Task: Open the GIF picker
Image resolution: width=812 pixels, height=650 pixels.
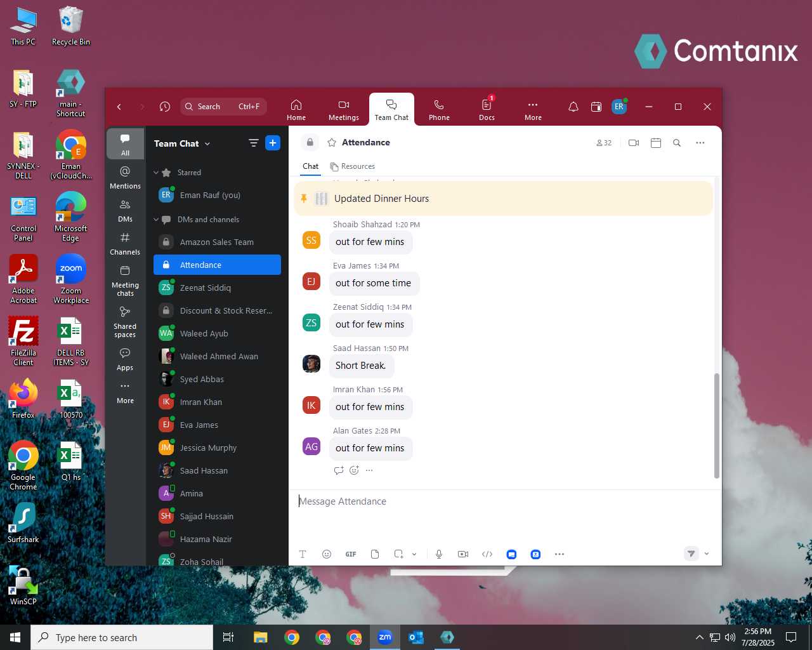Action: click(x=351, y=554)
